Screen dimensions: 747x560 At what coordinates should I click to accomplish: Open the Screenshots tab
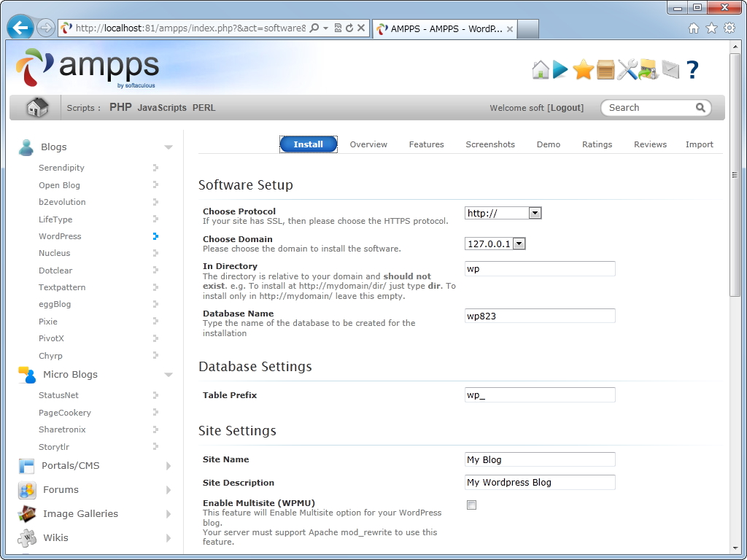point(490,144)
